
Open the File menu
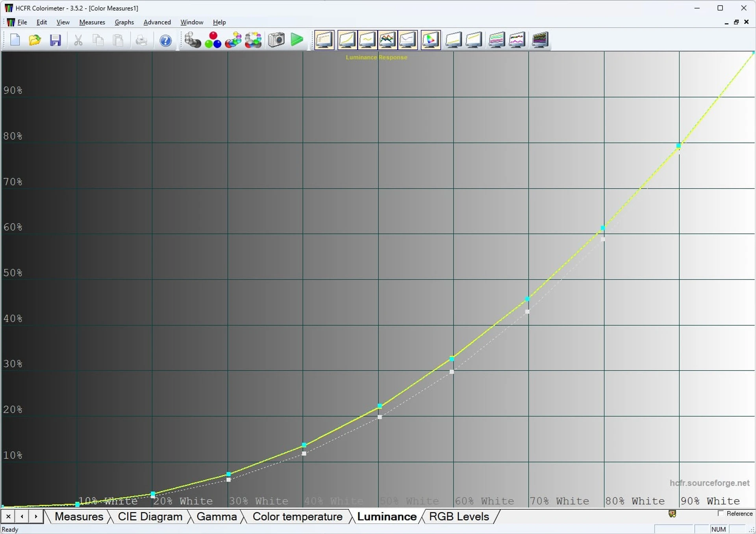coord(22,22)
